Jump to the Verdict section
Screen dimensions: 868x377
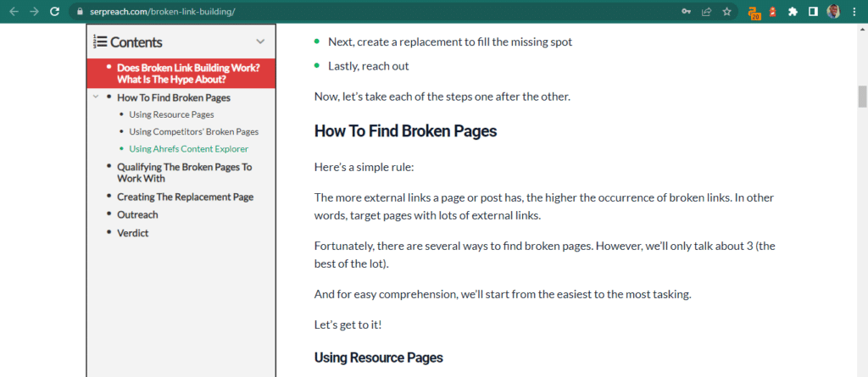click(x=133, y=233)
